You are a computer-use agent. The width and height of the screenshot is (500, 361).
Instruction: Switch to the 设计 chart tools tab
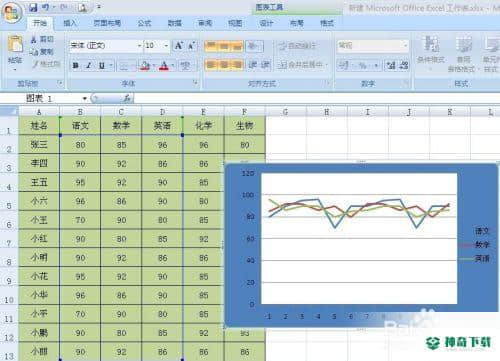266,23
